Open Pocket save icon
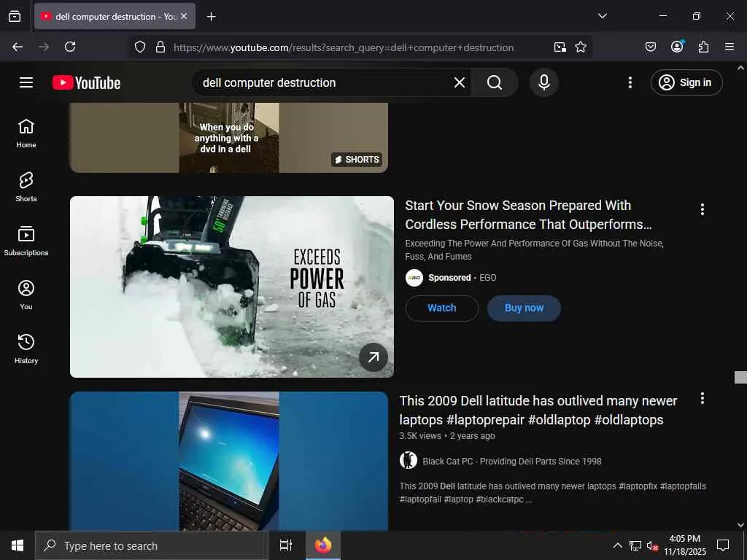The width and height of the screenshot is (747, 560). pos(651,47)
